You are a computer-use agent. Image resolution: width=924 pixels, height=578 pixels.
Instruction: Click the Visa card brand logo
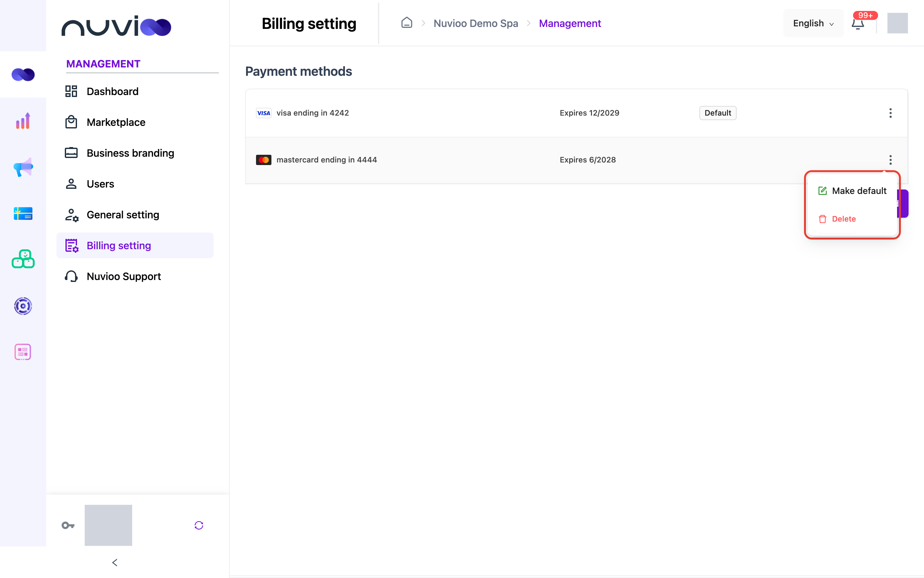(263, 113)
